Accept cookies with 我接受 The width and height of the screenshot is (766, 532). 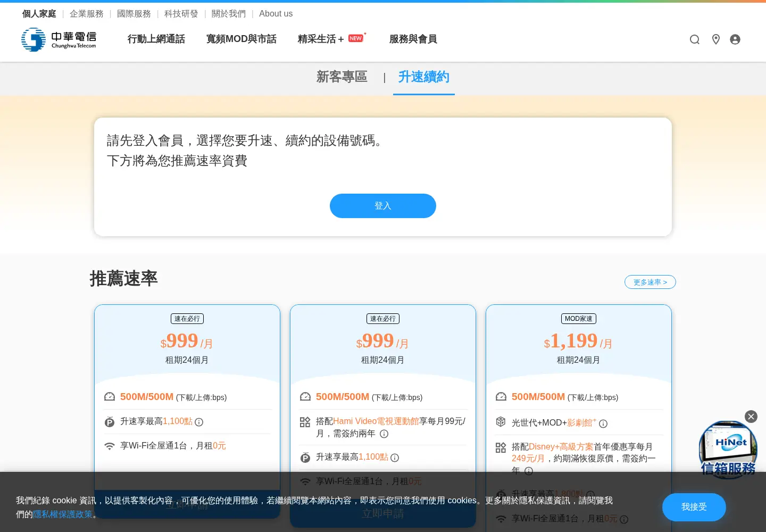[694, 507]
